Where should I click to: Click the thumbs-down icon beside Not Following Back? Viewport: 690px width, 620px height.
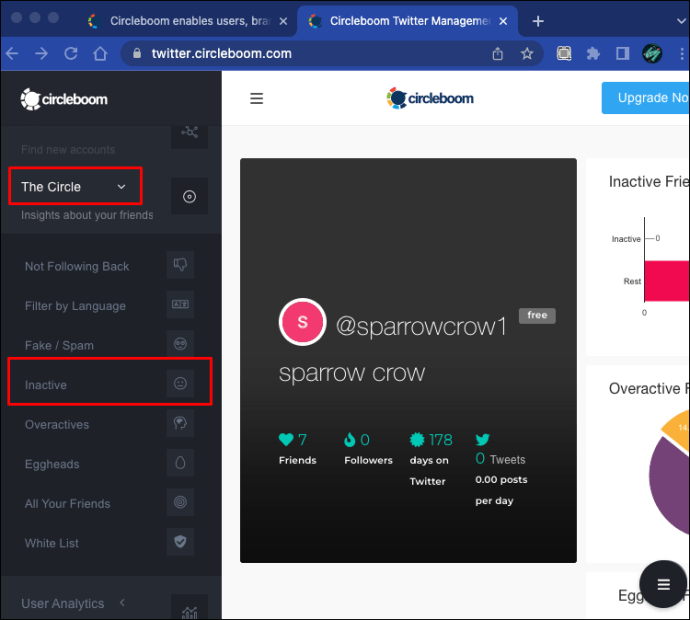[180, 265]
